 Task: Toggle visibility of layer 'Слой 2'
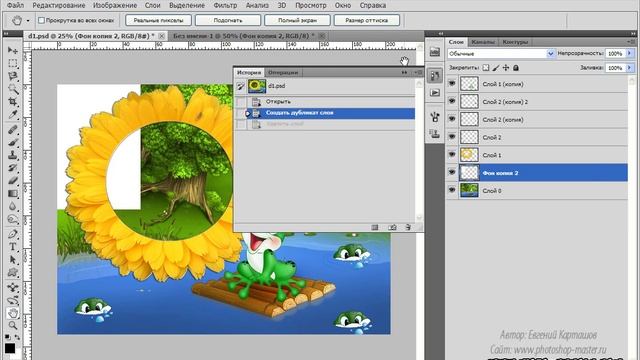(452, 137)
